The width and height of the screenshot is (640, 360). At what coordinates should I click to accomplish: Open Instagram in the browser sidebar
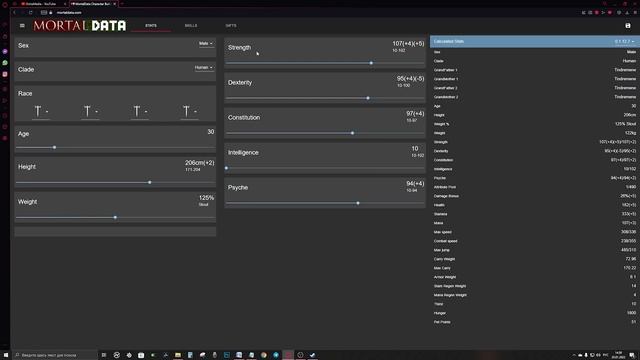coord(5,74)
